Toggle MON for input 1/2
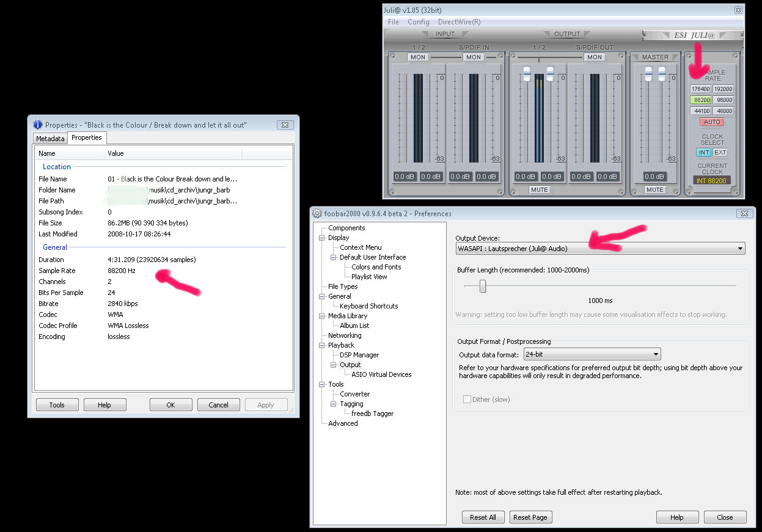The height and width of the screenshot is (532, 762). point(418,57)
